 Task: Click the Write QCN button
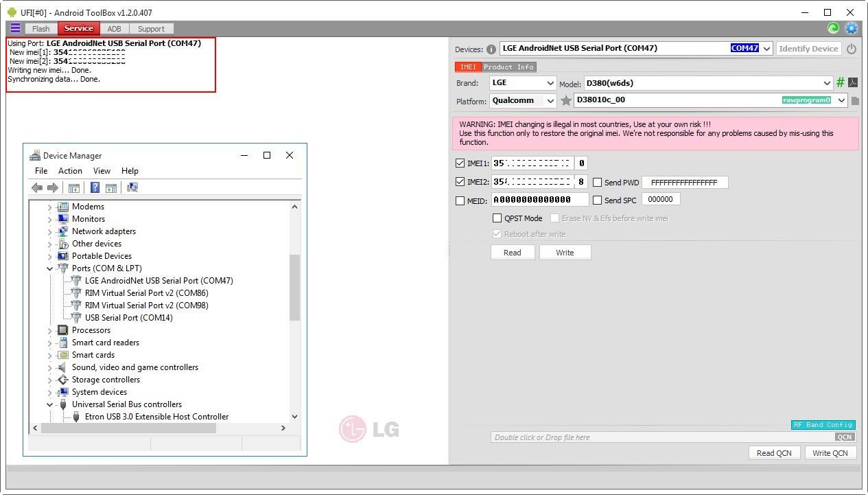coord(830,453)
